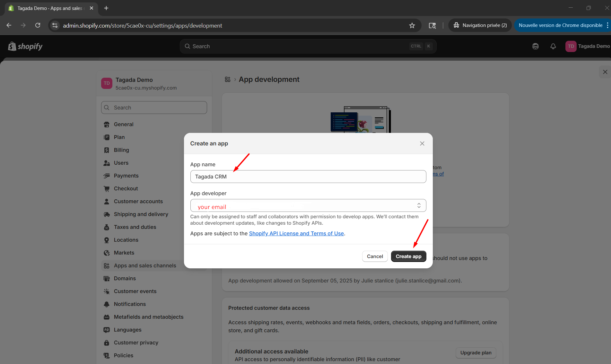Select the Plan icon in sidebar

point(107,137)
